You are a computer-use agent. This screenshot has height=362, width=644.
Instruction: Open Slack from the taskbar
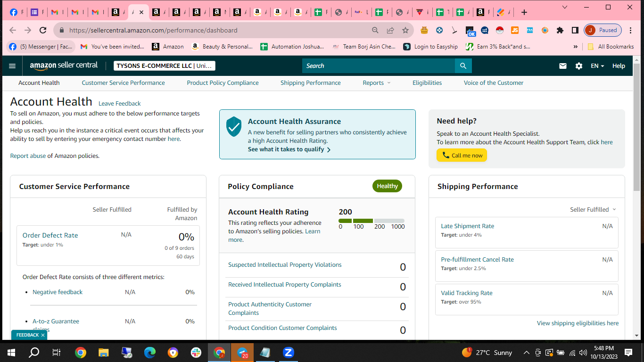[196, 352]
